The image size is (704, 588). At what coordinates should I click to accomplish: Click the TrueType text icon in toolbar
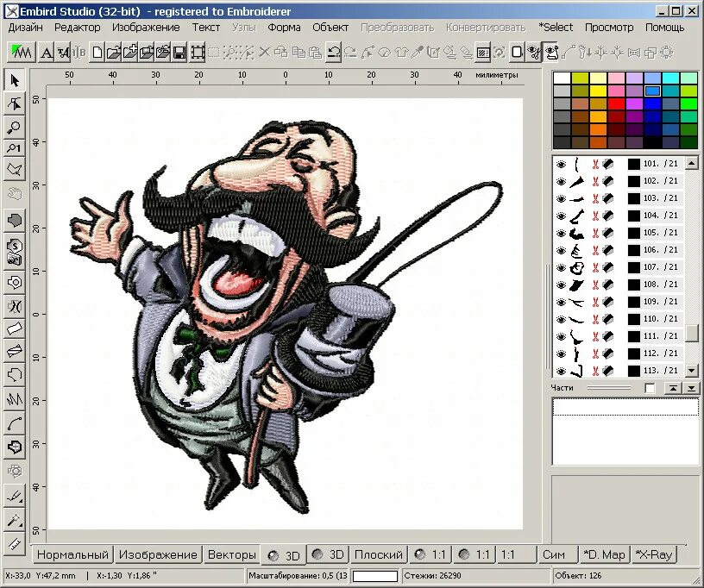click(62, 53)
